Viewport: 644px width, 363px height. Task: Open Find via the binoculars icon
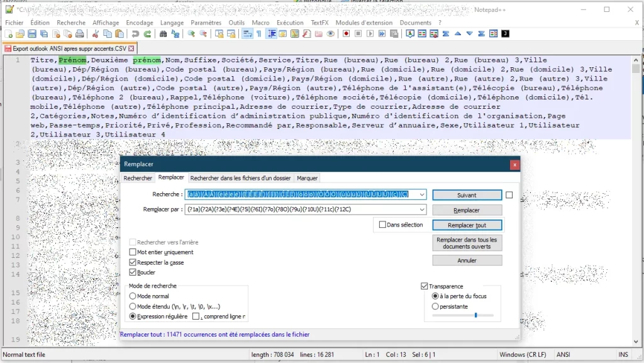[x=163, y=34]
